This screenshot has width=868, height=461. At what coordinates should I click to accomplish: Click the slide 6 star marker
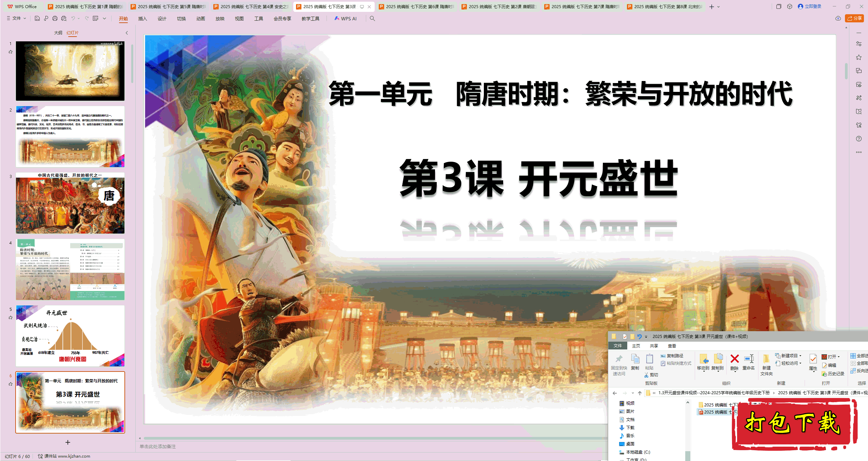pyautogui.click(x=11, y=384)
